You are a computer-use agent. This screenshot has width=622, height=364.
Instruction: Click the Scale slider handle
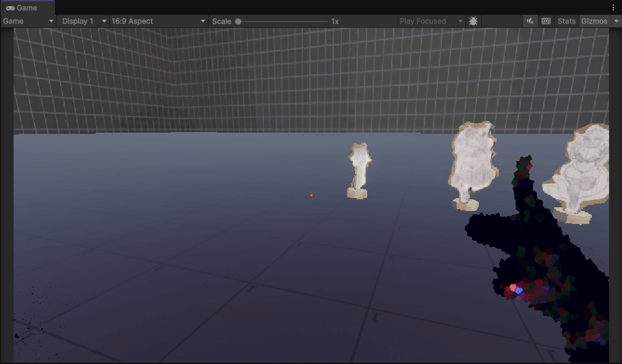pyautogui.click(x=238, y=22)
